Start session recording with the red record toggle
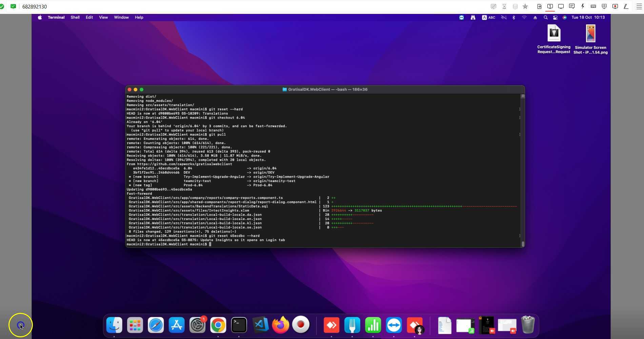644x339 pixels. pyautogui.click(x=615, y=6)
